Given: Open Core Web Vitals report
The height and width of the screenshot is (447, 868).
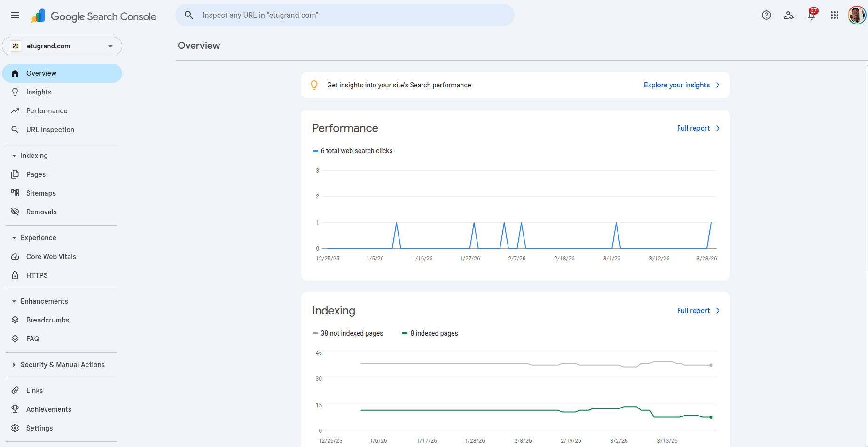Looking at the screenshot, I should coord(51,257).
